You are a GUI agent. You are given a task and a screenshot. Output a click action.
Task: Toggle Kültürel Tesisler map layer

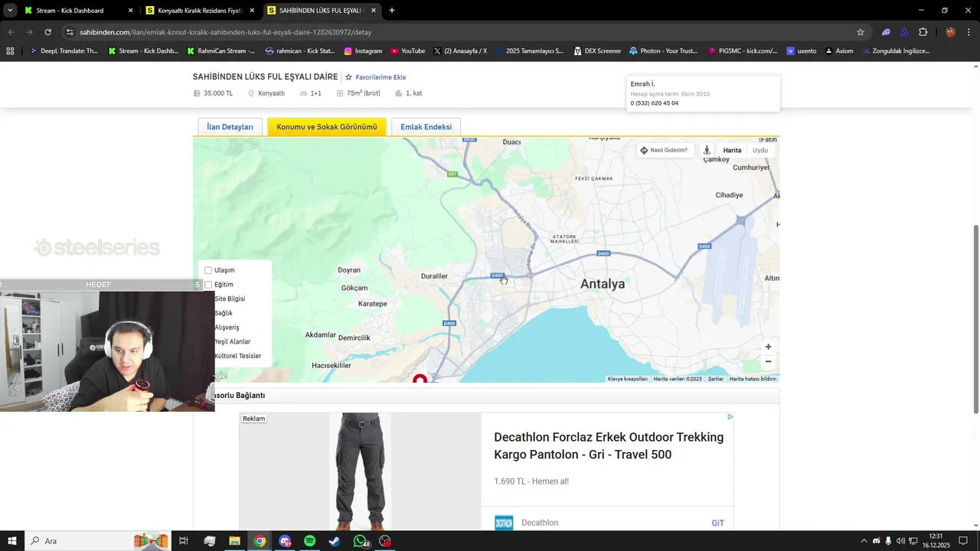[237, 356]
